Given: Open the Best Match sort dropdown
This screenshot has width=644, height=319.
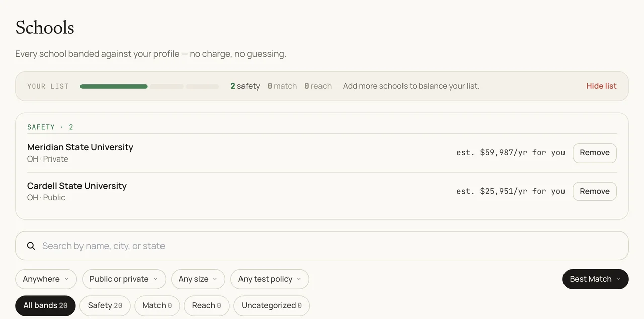Looking at the screenshot, I should 596,279.
